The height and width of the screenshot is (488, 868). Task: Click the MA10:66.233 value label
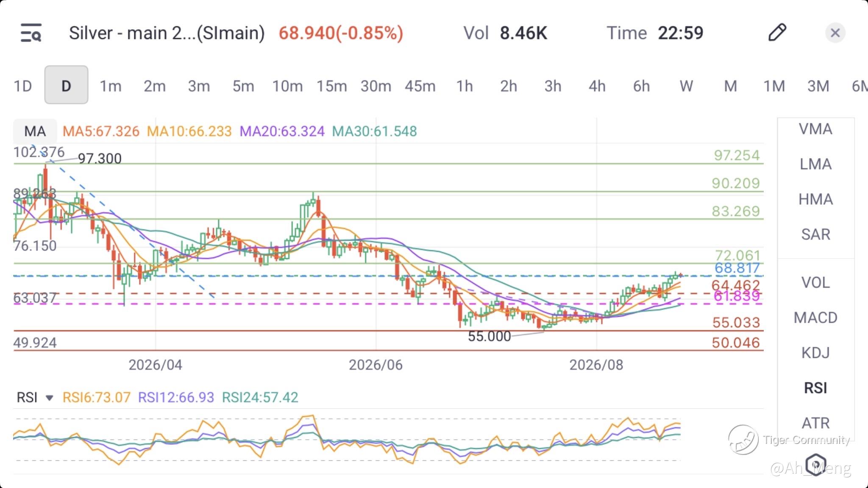point(189,131)
